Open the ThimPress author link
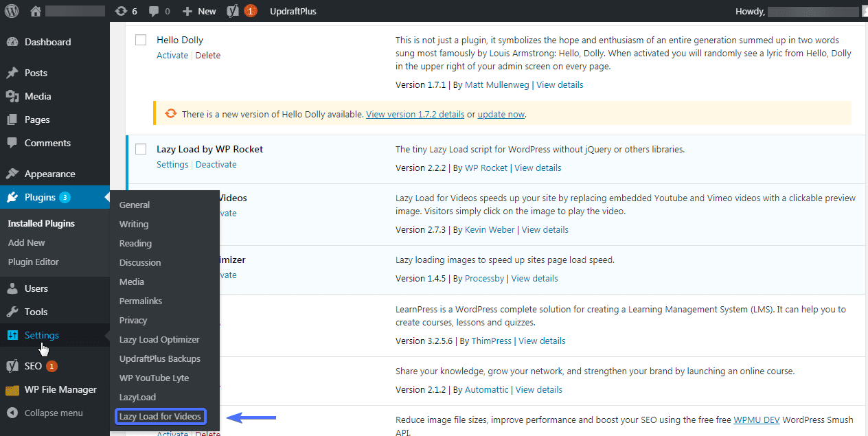The height and width of the screenshot is (436, 868). click(x=492, y=341)
